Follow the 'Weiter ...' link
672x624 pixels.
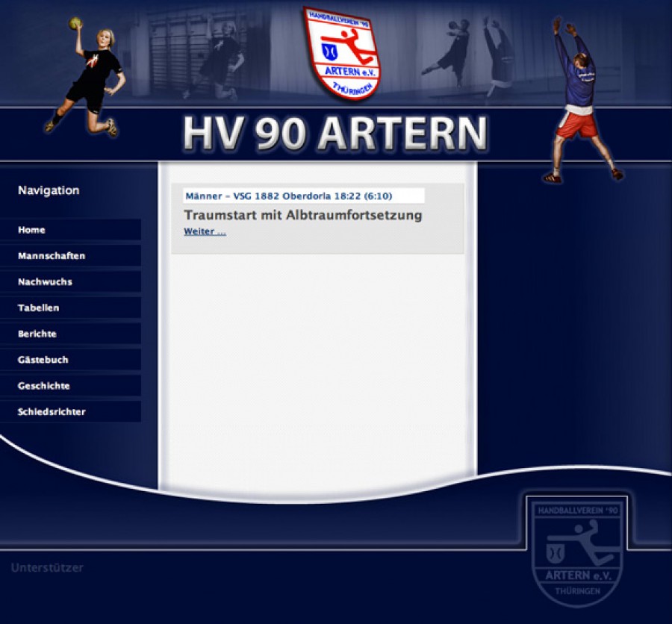[x=205, y=231]
